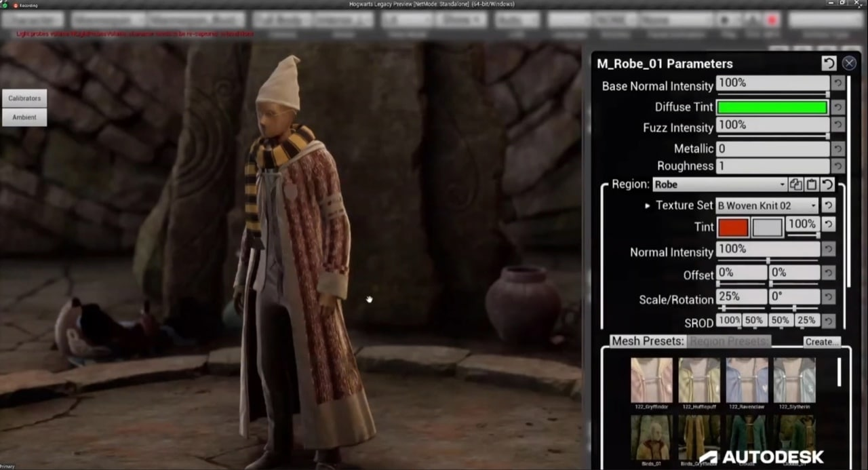Open the grey Tint color swatch
868x470 pixels.
767,227
